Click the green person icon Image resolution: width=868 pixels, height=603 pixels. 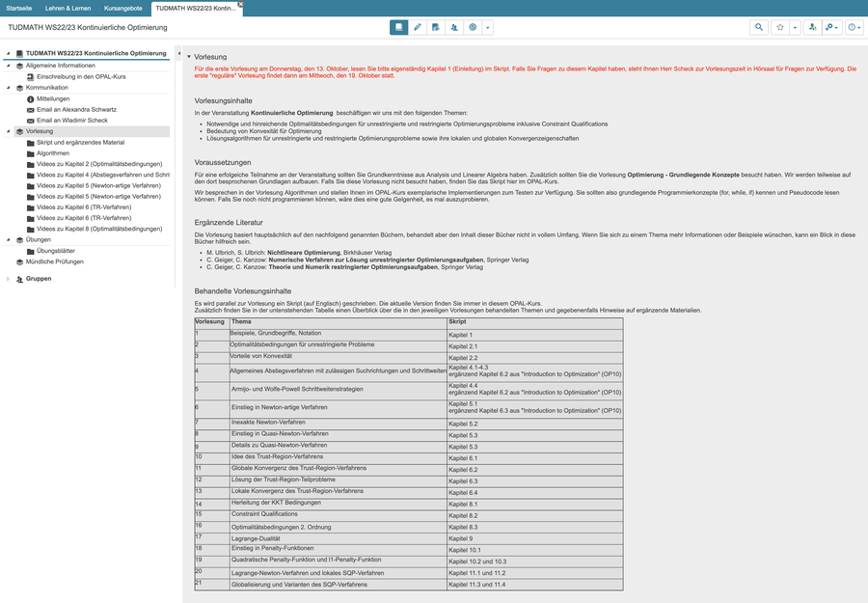pyautogui.click(x=812, y=27)
